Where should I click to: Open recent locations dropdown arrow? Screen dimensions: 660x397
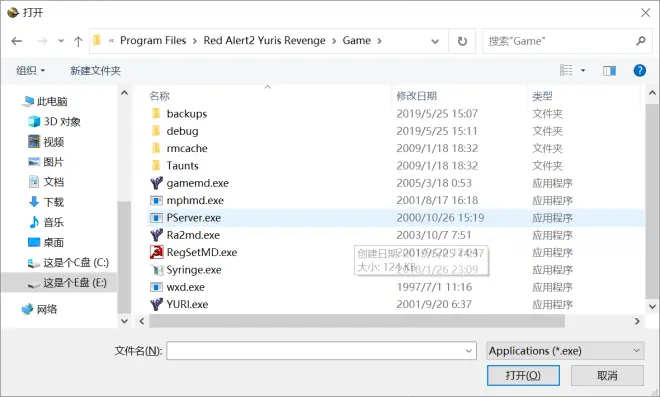point(61,41)
